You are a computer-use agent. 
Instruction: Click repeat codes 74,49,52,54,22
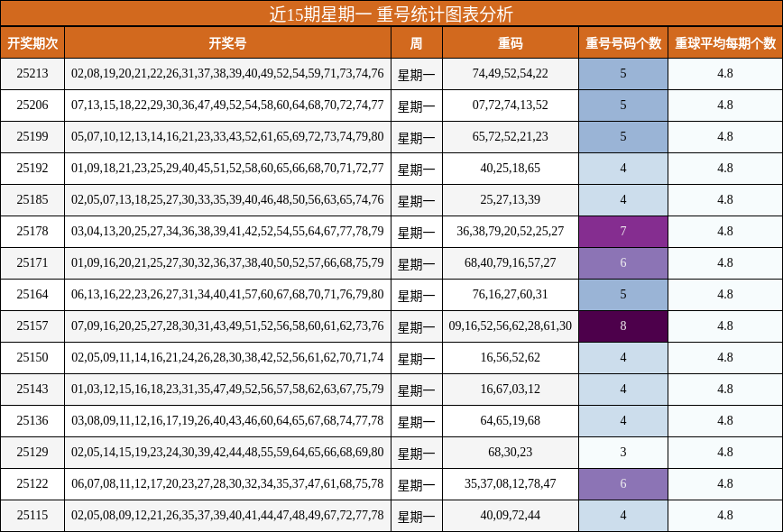point(511,73)
